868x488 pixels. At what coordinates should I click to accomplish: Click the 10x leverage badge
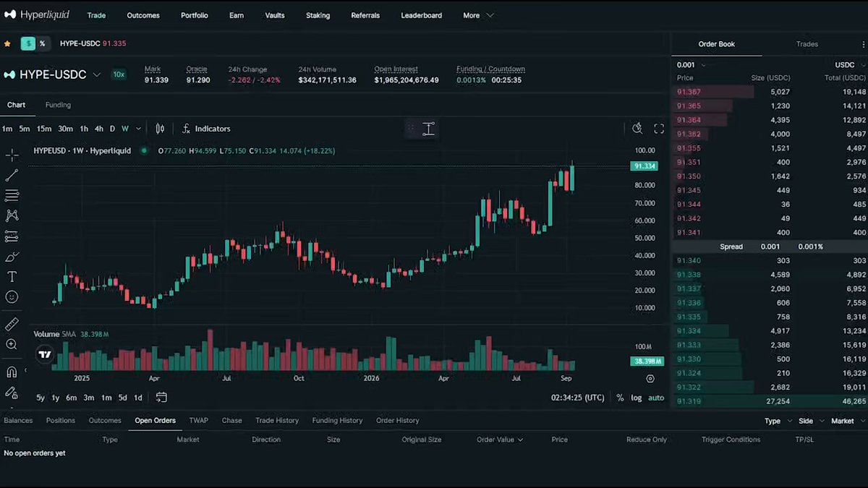(119, 74)
